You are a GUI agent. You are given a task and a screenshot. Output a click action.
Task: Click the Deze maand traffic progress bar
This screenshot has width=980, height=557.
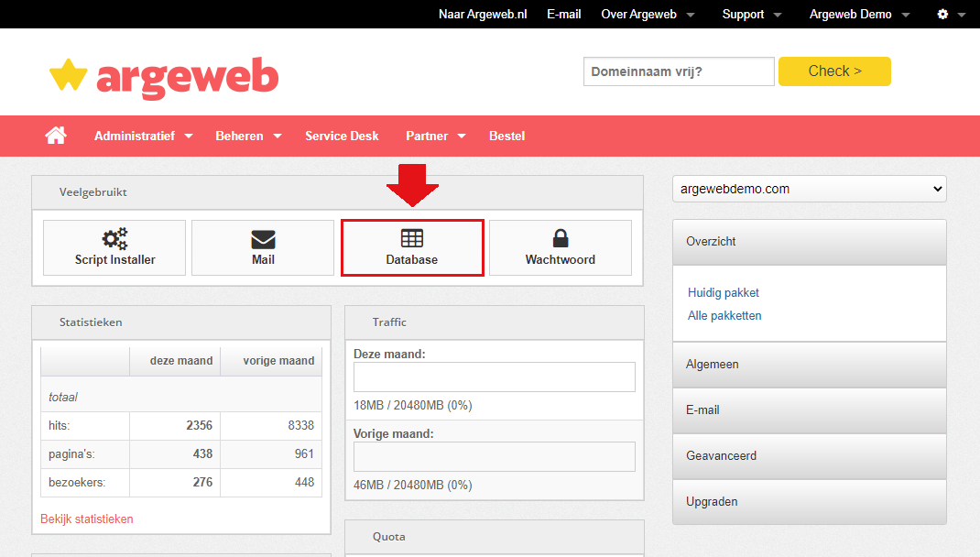(x=495, y=377)
